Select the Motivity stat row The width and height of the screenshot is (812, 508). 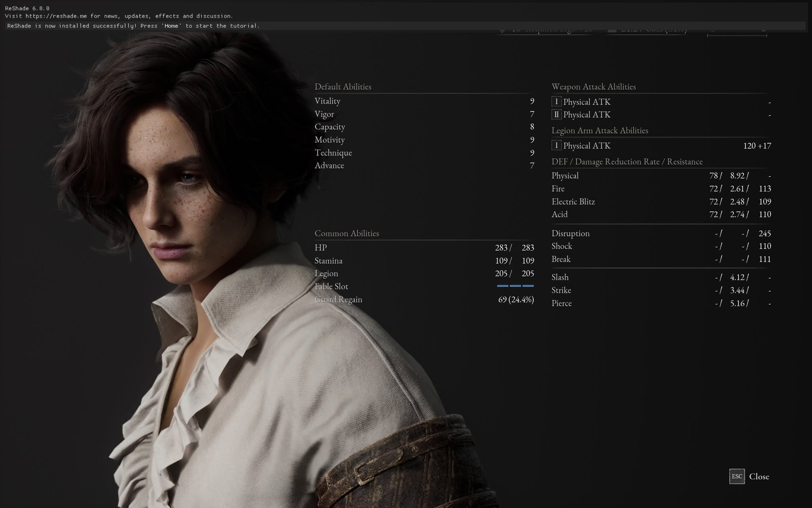[424, 140]
